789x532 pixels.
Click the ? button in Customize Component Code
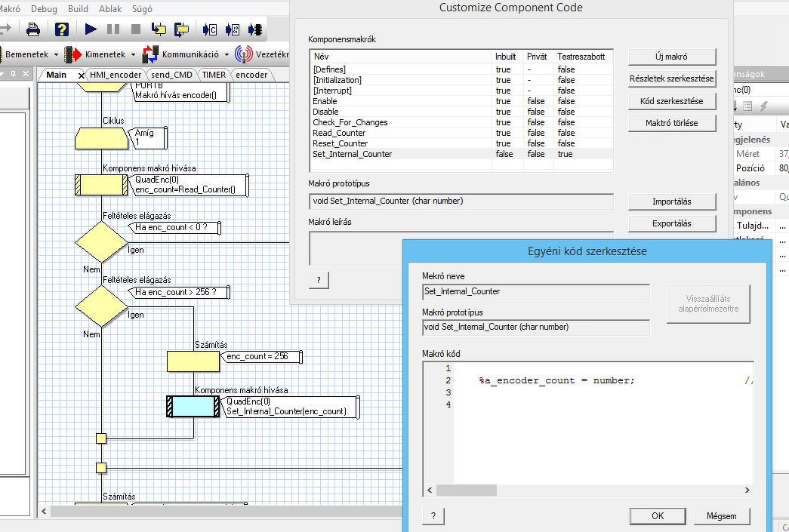319,280
